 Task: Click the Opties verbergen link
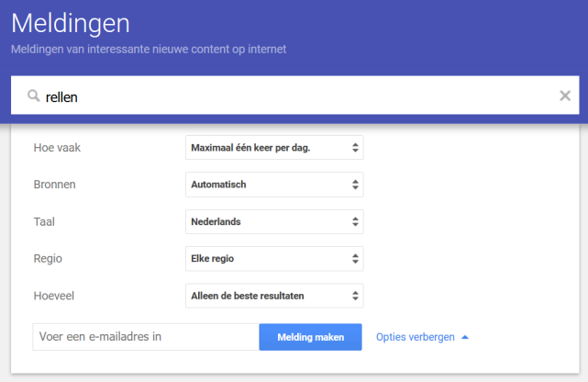pos(416,337)
